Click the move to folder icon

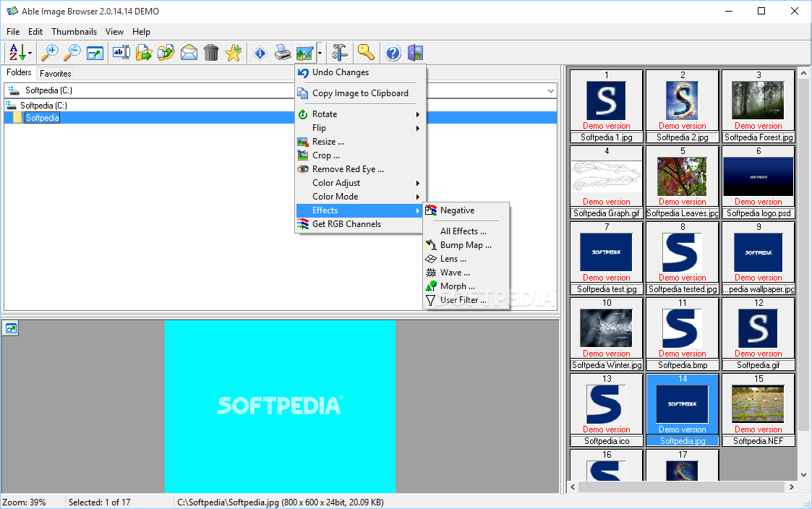point(144,52)
